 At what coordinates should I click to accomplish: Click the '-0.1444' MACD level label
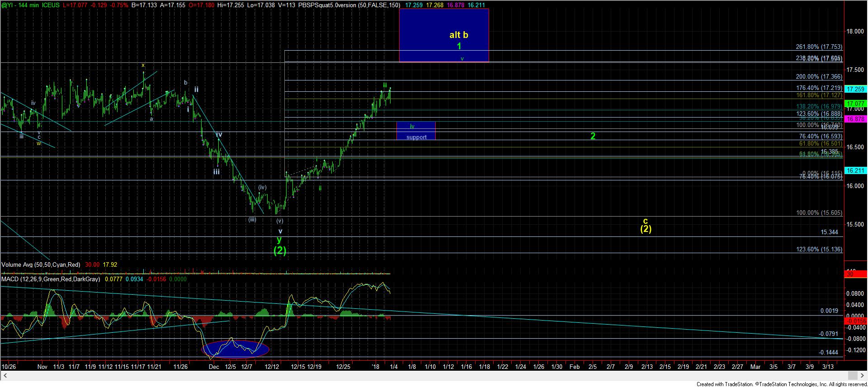coord(828,352)
